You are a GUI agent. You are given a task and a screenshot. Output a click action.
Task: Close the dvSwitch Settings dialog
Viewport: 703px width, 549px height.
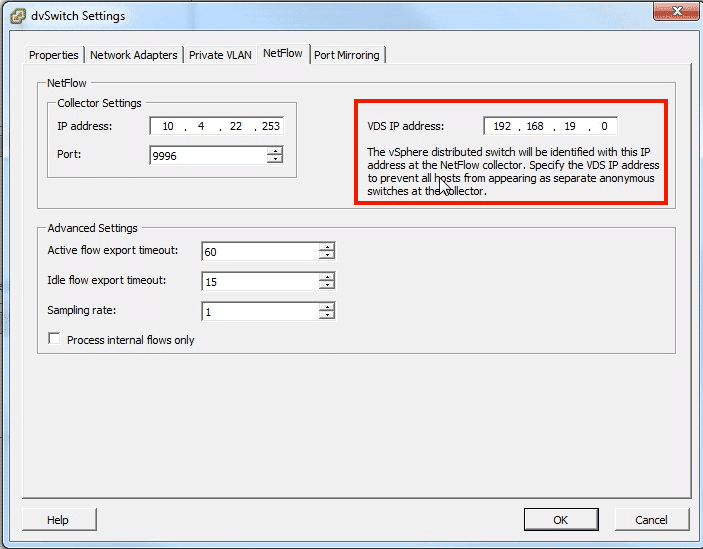coord(676,11)
